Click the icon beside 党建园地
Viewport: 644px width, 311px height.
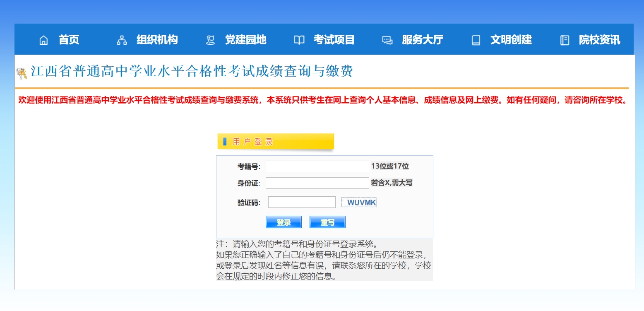click(210, 40)
